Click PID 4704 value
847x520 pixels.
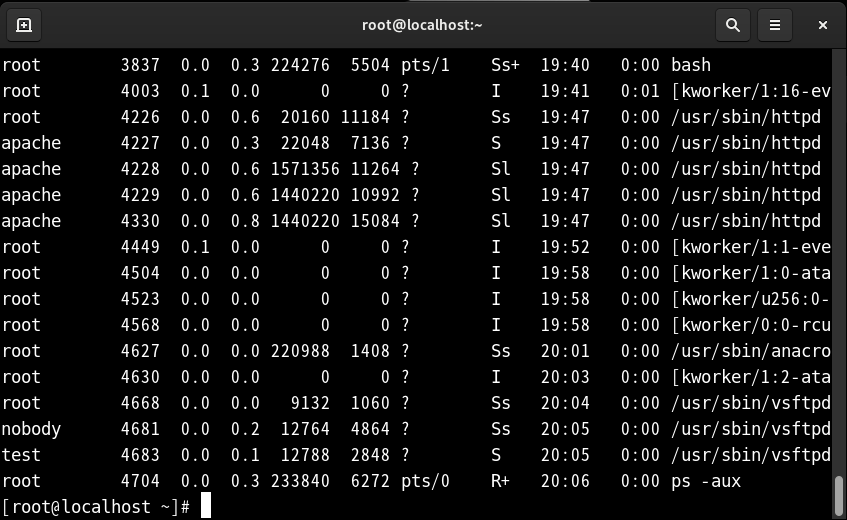[x=140, y=481]
